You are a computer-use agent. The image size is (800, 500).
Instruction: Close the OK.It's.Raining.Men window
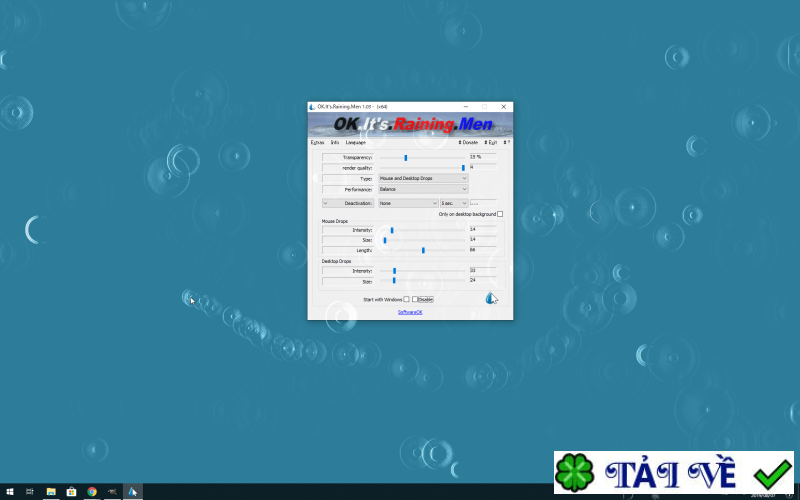(504, 107)
